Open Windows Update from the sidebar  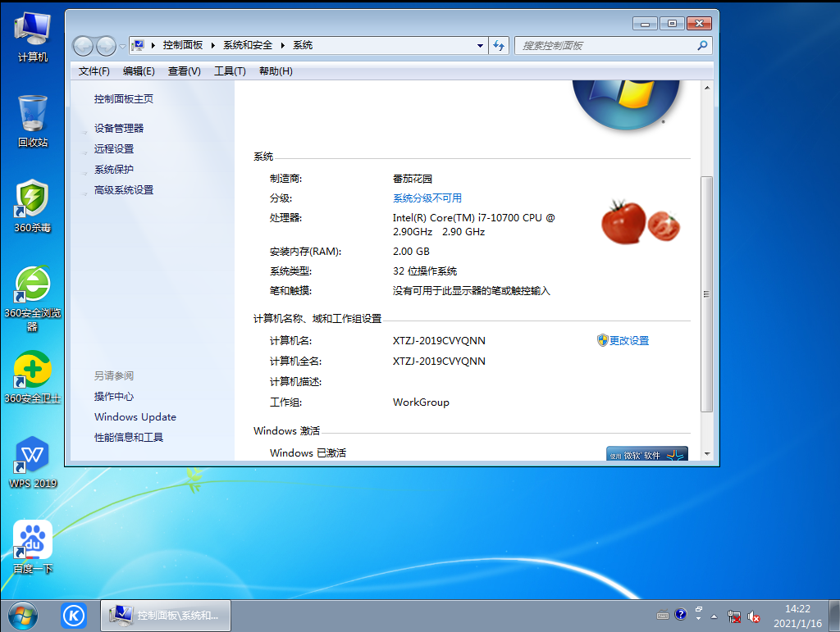point(135,416)
